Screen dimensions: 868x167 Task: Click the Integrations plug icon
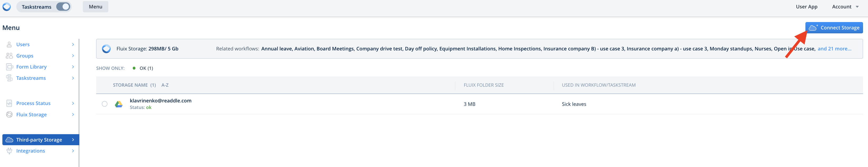coord(9,151)
